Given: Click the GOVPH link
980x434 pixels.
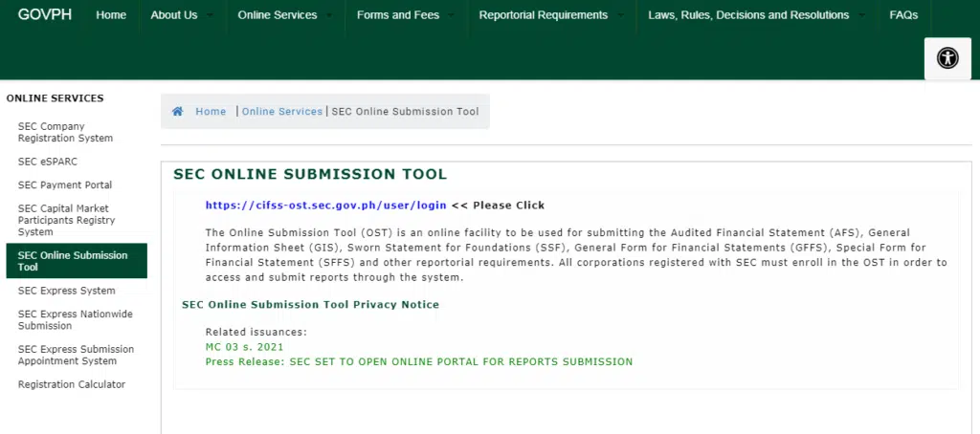Looking at the screenshot, I should (45, 14).
